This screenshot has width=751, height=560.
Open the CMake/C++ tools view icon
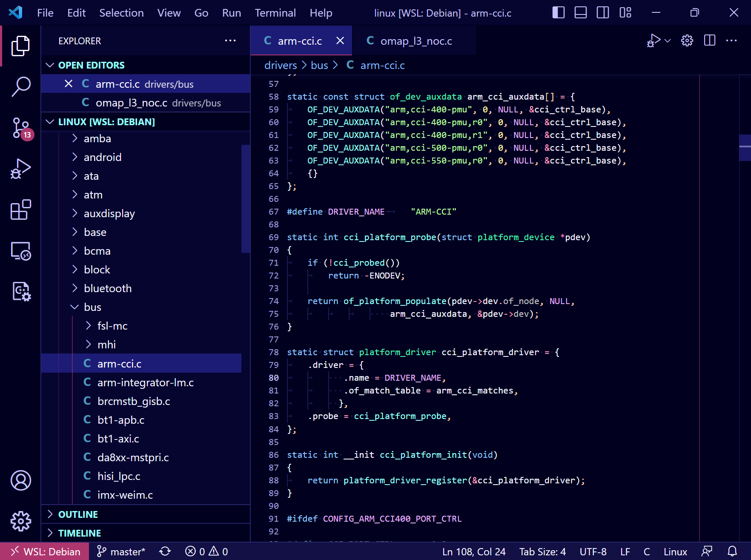coord(20,292)
